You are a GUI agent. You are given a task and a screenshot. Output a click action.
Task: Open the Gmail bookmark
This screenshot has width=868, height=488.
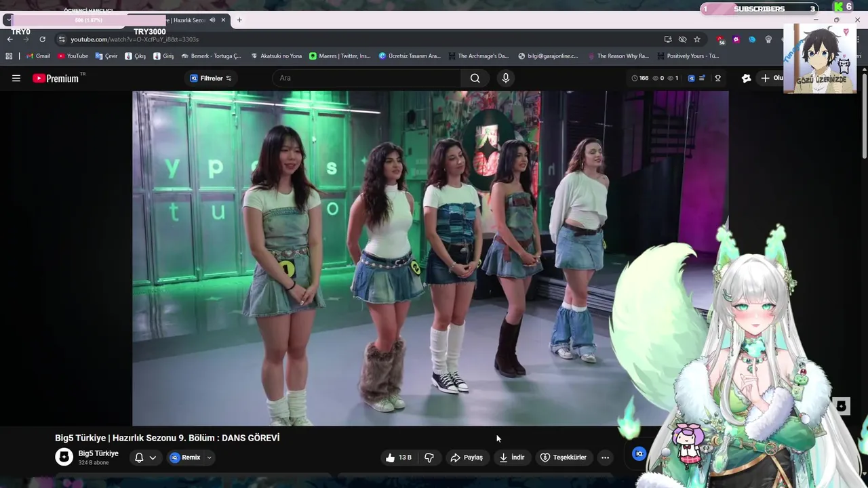[x=38, y=56]
